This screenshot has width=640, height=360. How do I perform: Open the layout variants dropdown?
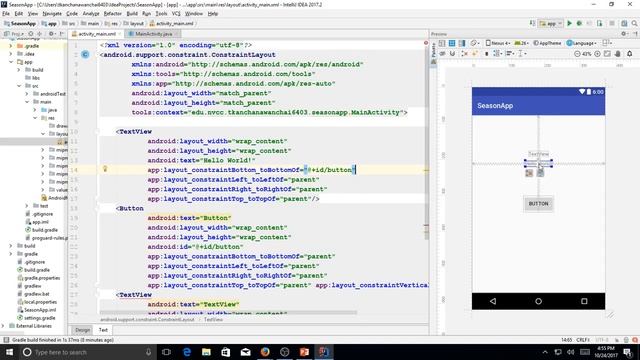(x=607, y=43)
